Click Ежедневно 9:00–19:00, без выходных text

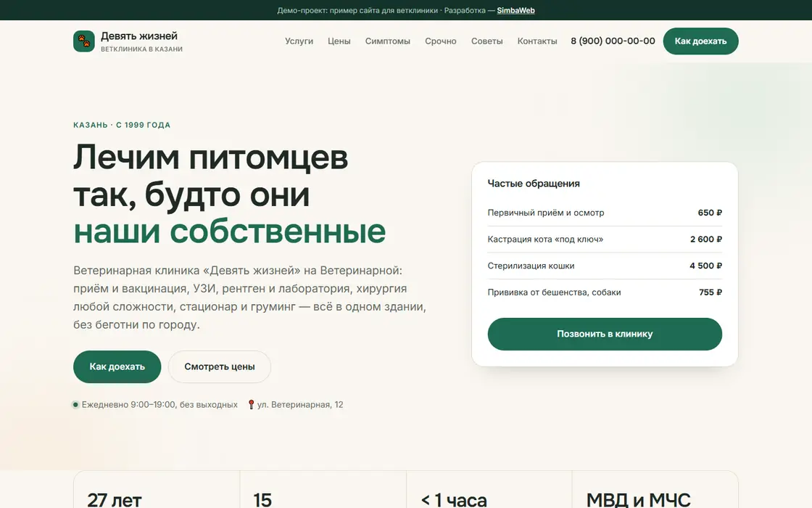tap(159, 404)
